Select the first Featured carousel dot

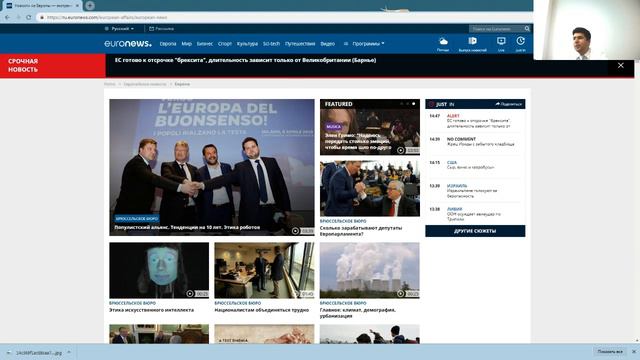(402, 104)
